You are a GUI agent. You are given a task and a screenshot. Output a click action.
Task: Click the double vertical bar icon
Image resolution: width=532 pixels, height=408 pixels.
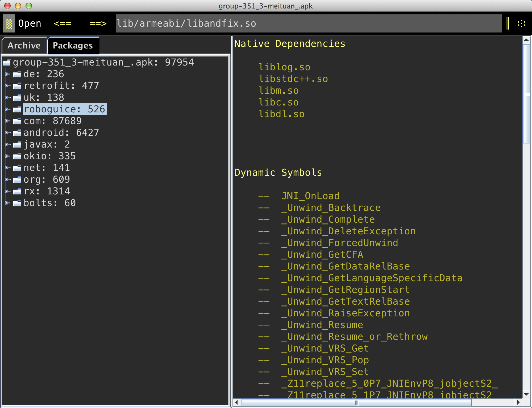point(508,23)
